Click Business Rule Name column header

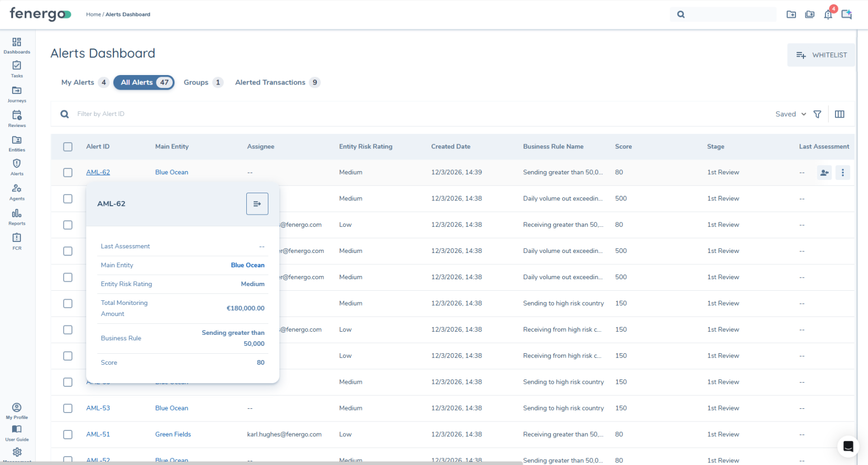coord(553,146)
